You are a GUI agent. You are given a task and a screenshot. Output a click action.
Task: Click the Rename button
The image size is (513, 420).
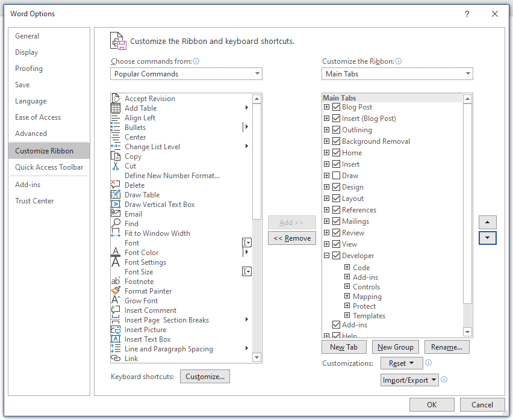click(x=447, y=347)
